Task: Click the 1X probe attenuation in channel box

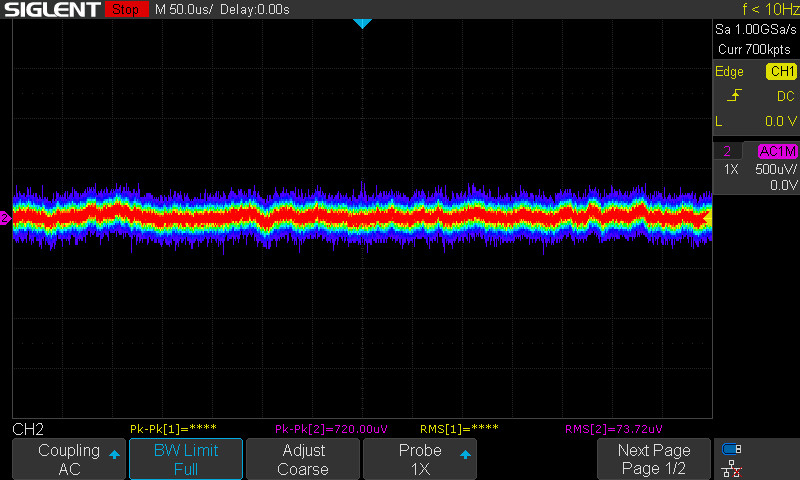Action: (x=731, y=169)
